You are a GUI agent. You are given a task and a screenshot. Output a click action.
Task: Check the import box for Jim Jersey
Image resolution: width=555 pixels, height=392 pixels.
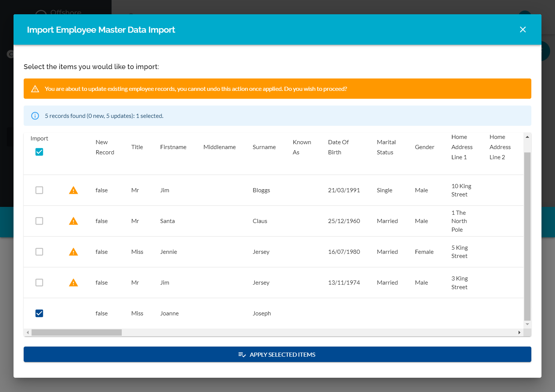[x=39, y=282]
